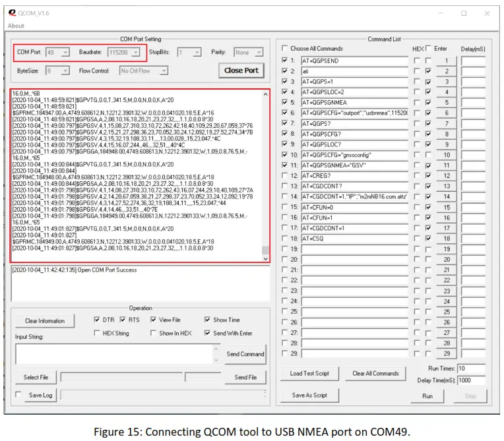This screenshot has height=441, width=504.
Task: Click the AT+QGPSLOC=2 command field
Action: pos(354,92)
